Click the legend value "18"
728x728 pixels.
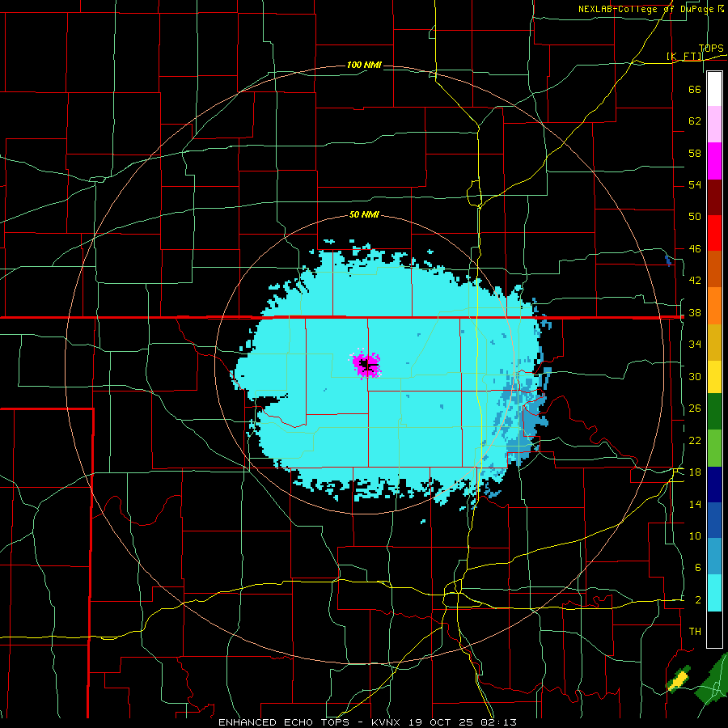695,472
